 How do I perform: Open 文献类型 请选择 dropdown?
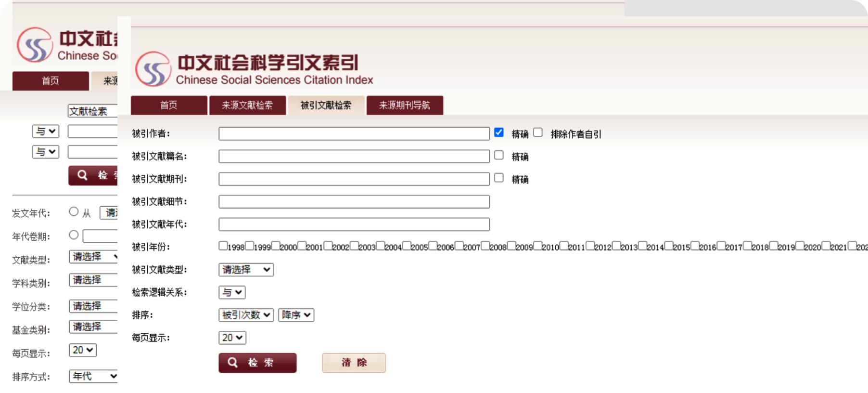click(93, 257)
